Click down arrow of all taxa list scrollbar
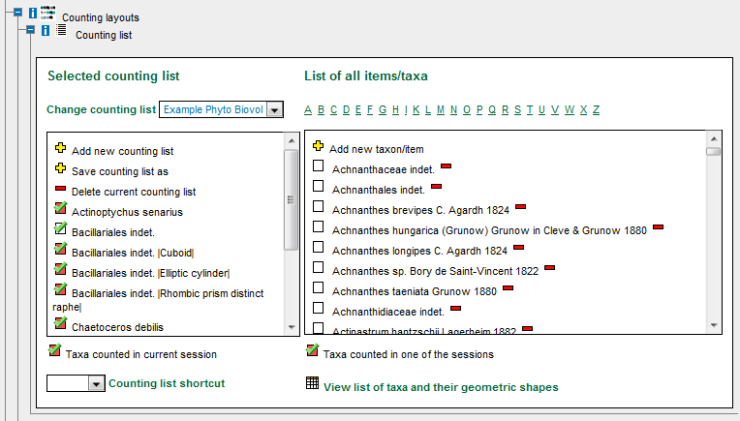This screenshot has height=421, width=740. (x=714, y=325)
